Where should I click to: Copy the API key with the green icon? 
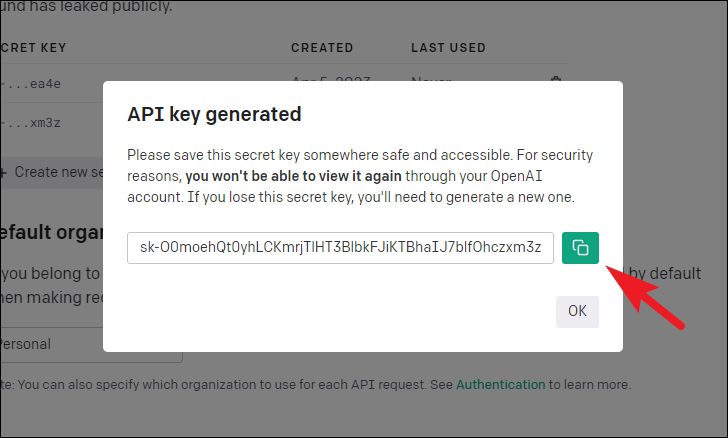[580, 248]
